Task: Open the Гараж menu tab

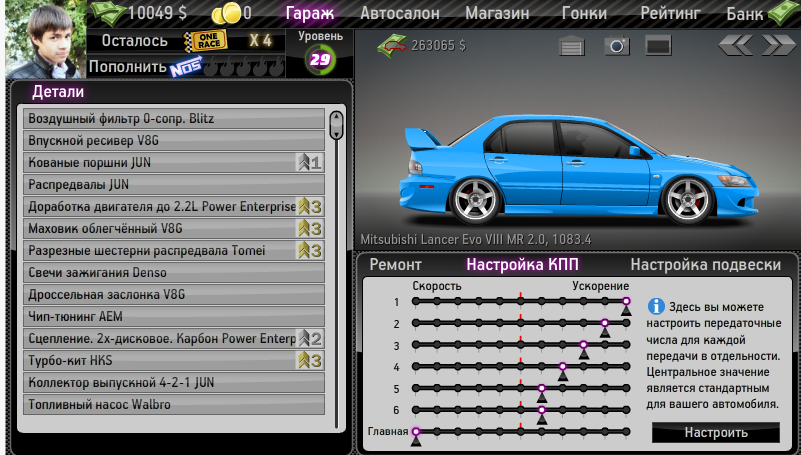Action: pyautogui.click(x=310, y=13)
